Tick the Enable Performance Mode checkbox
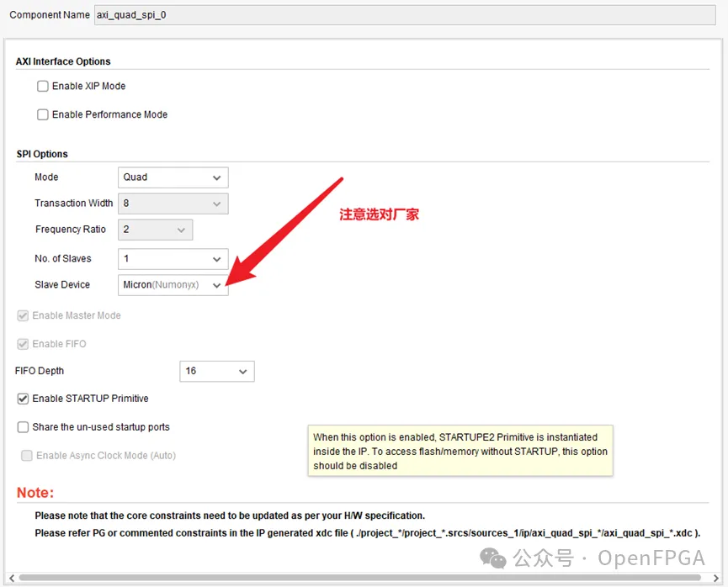Screen dimensions: 728x587 (43, 114)
